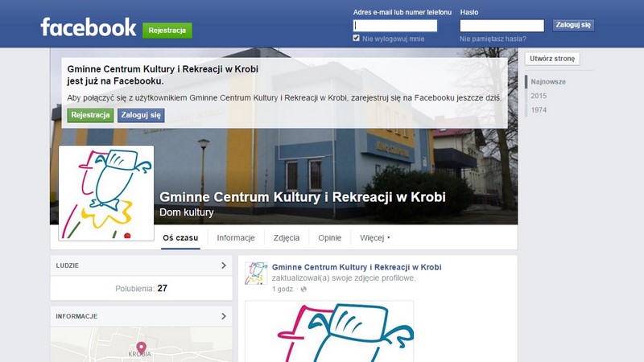Jump to 2015 on the timeline

pos(539,96)
